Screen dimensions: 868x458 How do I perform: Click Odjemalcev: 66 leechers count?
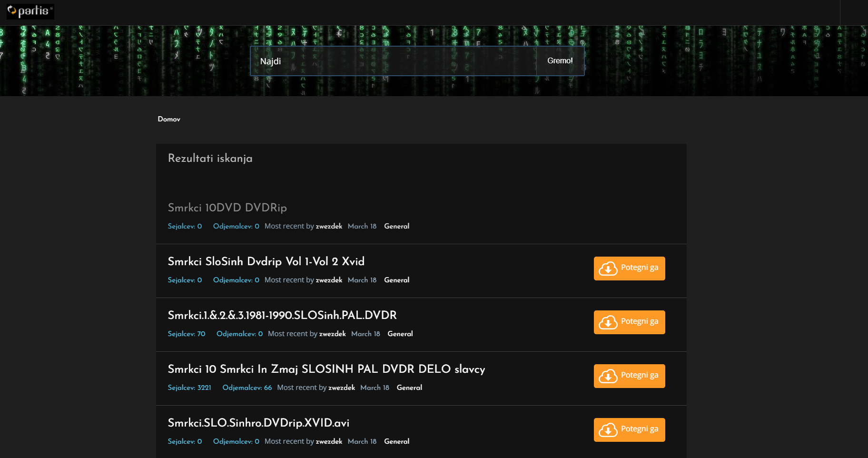click(x=247, y=388)
